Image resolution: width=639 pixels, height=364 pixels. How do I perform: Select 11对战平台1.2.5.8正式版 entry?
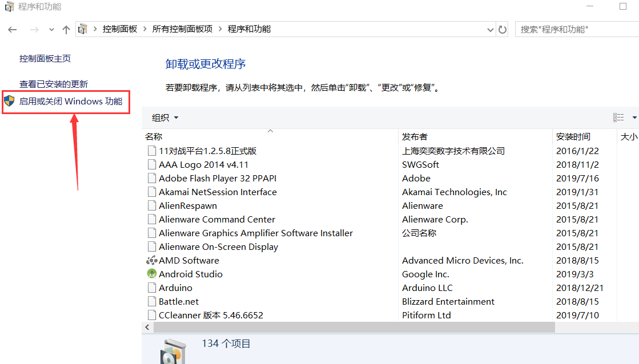(207, 151)
